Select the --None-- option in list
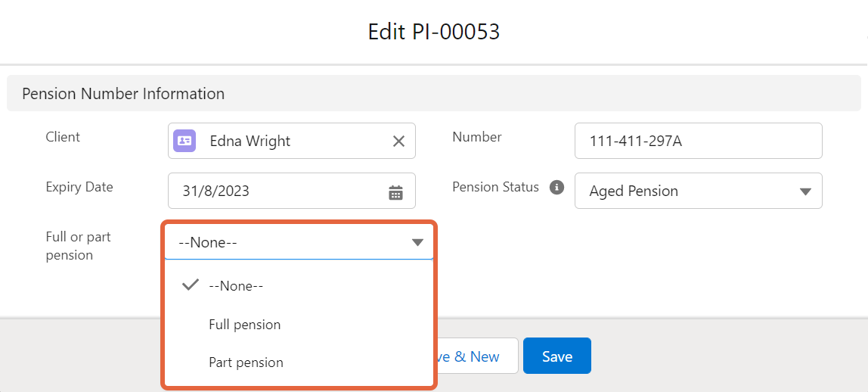The height and width of the screenshot is (392, 868). [x=299, y=286]
